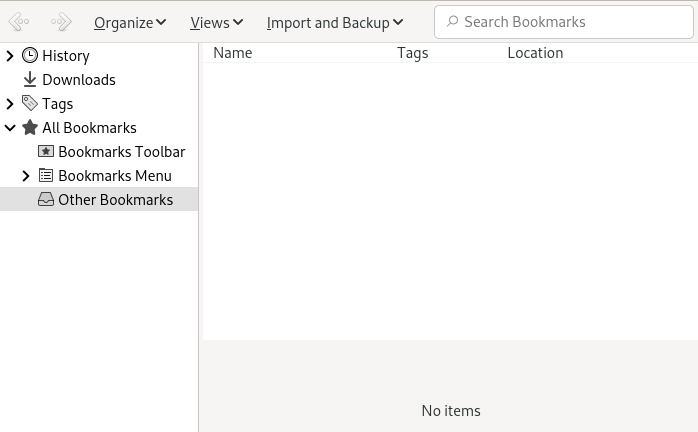This screenshot has height=432, width=698.
Task: Expand the Tags tree node
Action: (x=10, y=104)
